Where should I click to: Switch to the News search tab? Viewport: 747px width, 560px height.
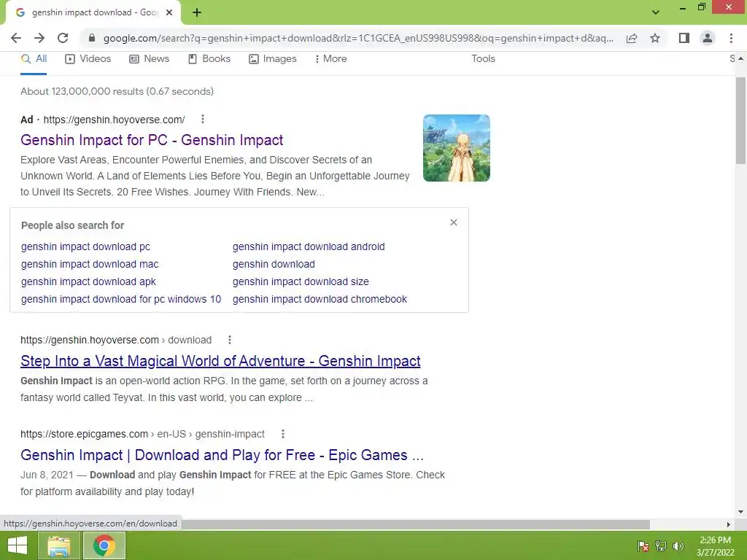(149, 58)
